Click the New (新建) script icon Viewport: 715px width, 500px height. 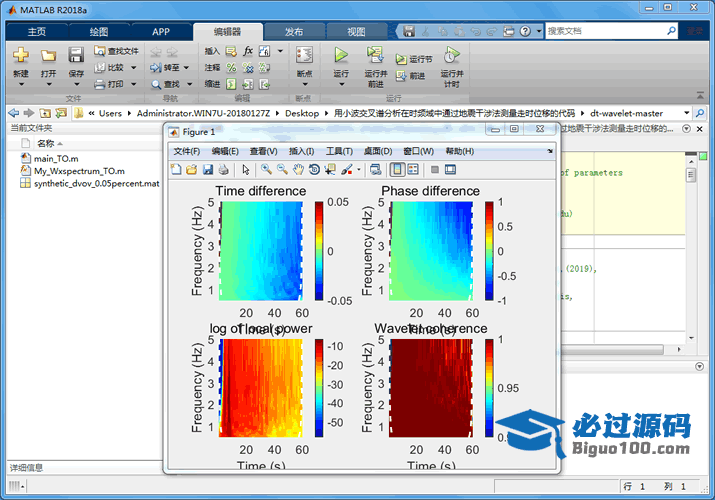click(21, 55)
